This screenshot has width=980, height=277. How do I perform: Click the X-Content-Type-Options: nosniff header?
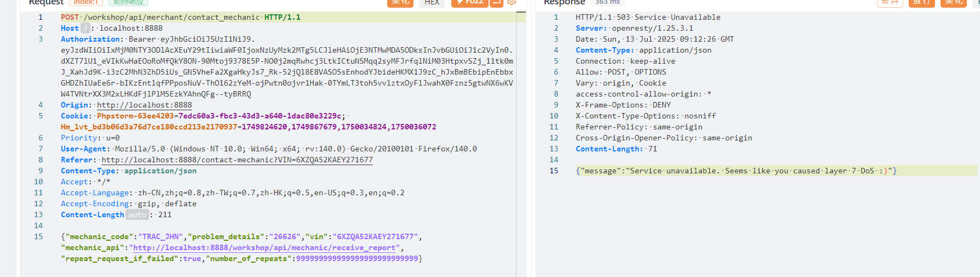click(x=646, y=116)
